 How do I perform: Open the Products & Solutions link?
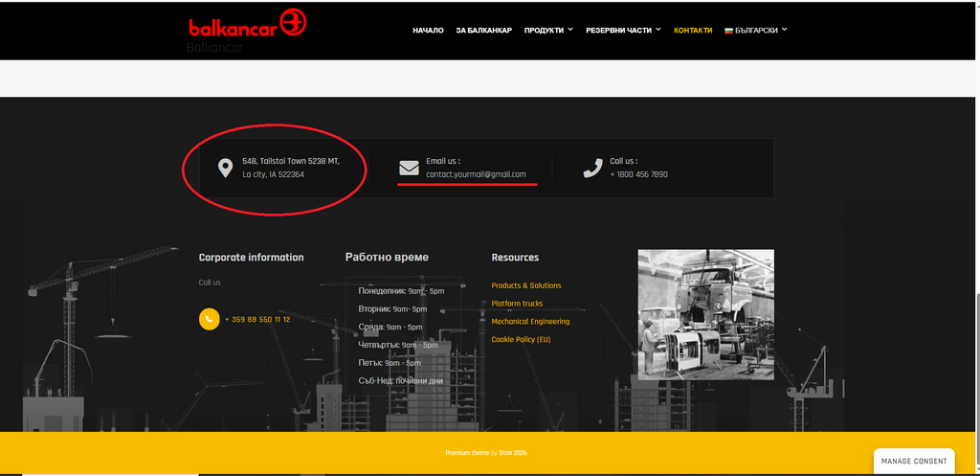click(x=526, y=285)
